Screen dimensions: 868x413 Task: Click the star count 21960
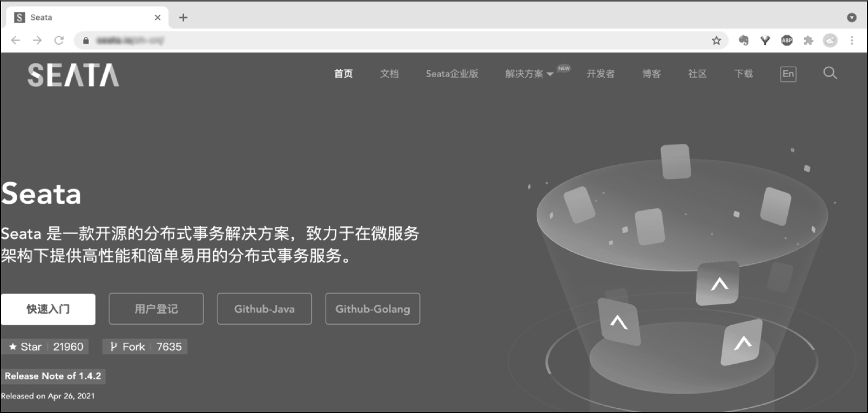coord(68,347)
